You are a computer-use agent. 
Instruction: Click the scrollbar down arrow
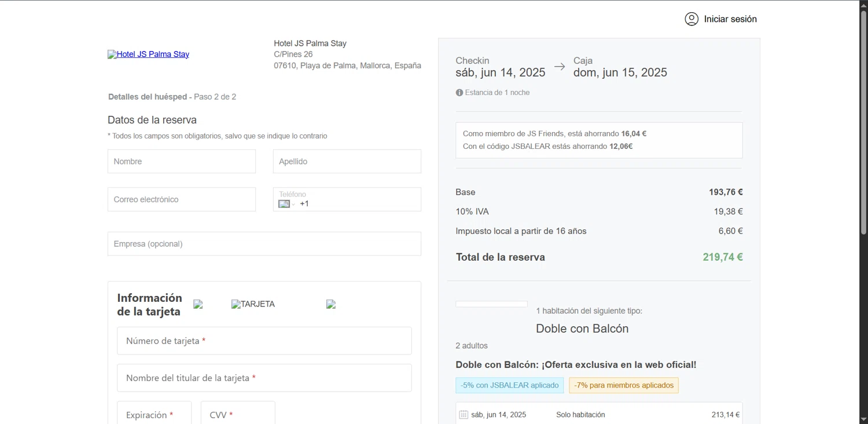(x=863, y=419)
